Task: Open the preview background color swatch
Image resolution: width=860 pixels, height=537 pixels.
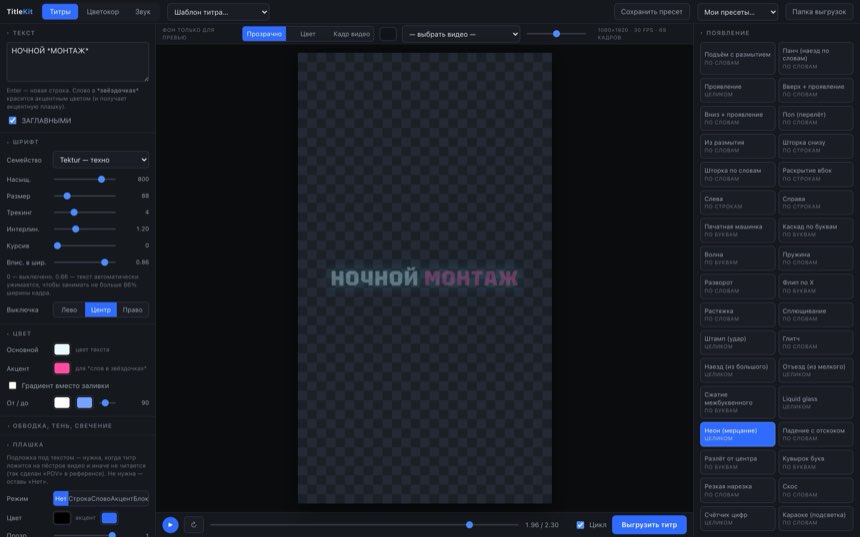Action: pyautogui.click(x=388, y=34)
